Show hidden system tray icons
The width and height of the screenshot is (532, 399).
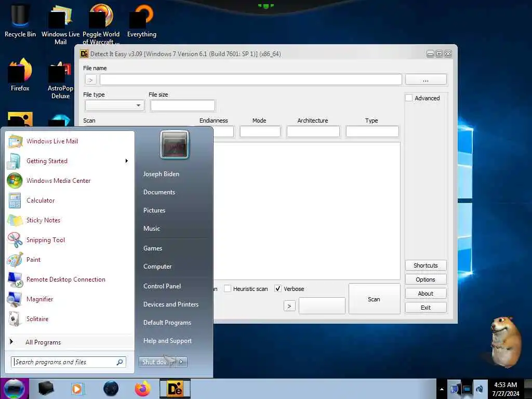[x=442, y=389]
